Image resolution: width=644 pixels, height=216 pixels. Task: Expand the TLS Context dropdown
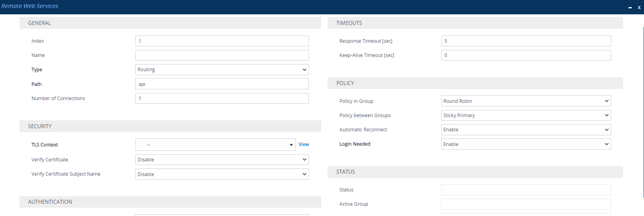point(215,145)
